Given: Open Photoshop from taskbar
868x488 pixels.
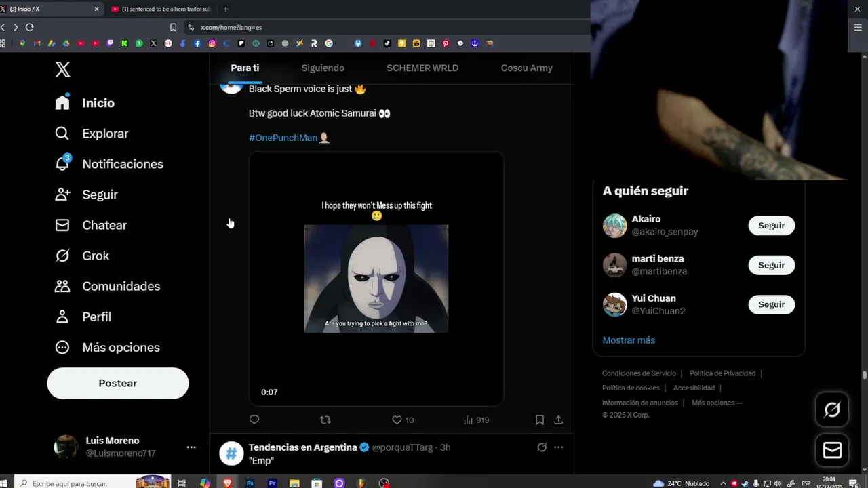Looking at the screenshot, I should coord(250,483).
